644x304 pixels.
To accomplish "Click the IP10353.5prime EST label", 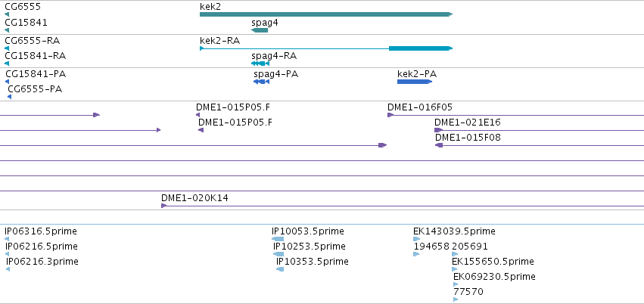I will tap(312, 262).
